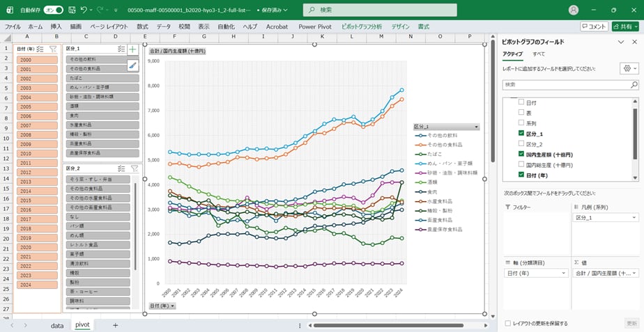The height and width of the screenshot is (332, 644).
Task: Clear filter on 区分_2 slicer
Action: tap(134, 168)
